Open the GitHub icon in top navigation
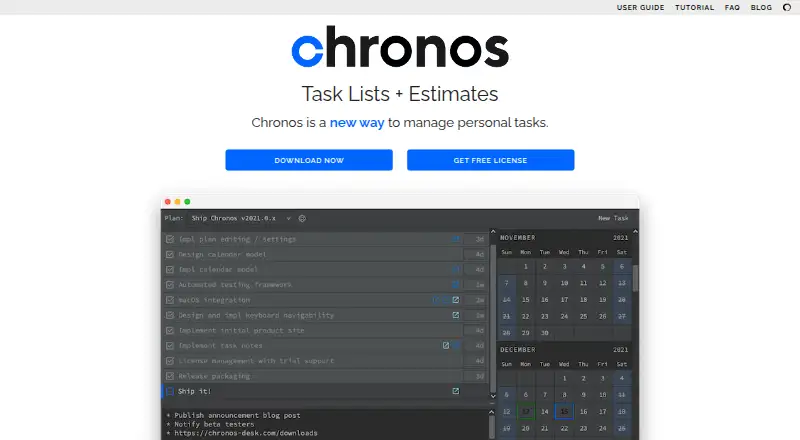800x440 pixels. pos(787,7)
